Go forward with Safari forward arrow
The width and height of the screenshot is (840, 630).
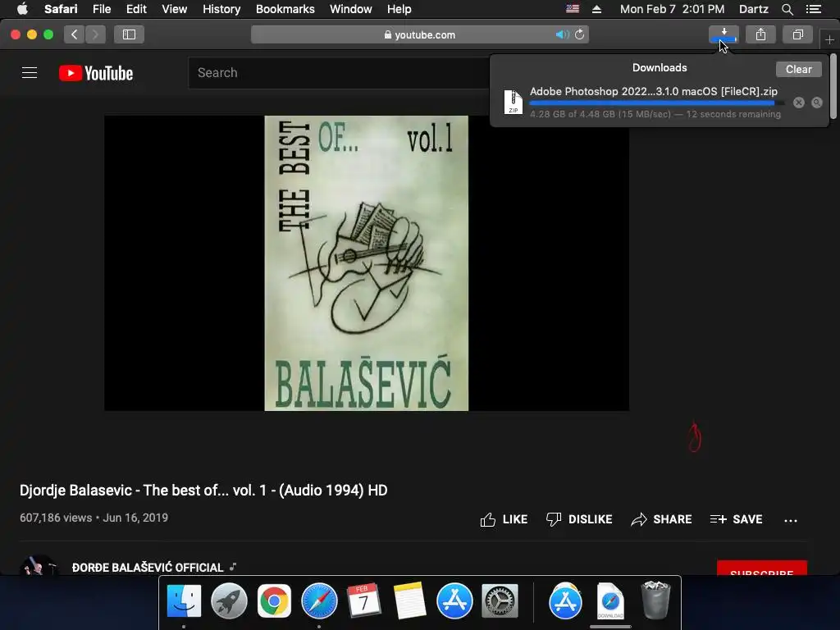pos(95,34)
